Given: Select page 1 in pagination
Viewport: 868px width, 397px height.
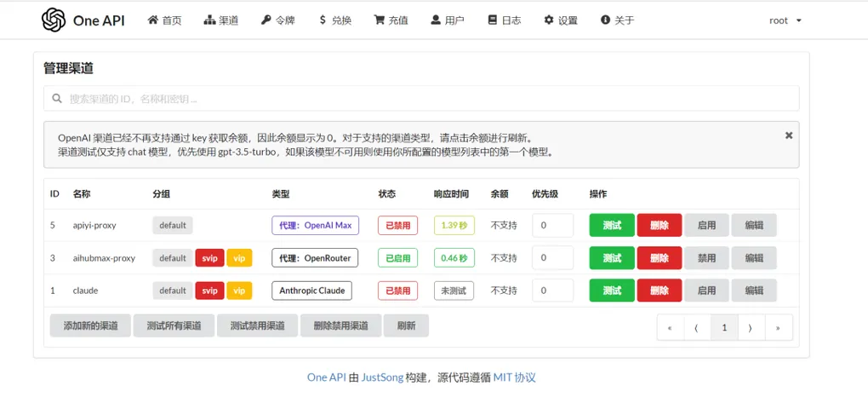Looking at the screenshot, I should tap(725, 328).
